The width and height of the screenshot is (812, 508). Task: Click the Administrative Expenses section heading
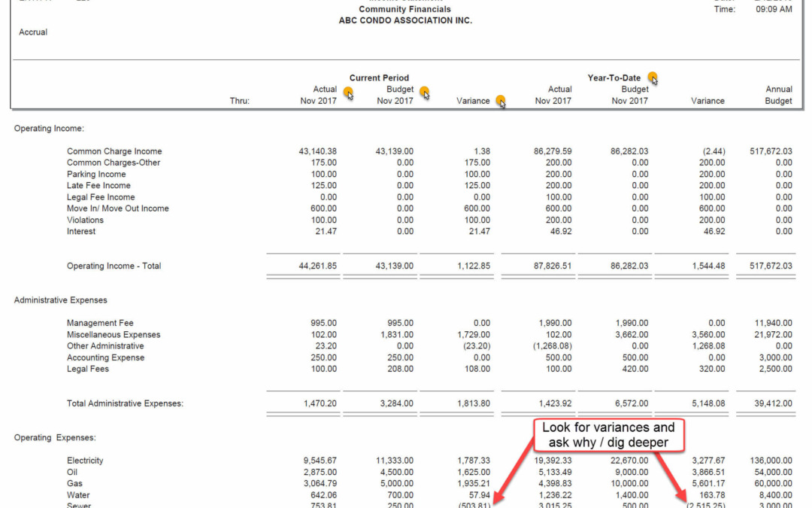pos(60,300)
